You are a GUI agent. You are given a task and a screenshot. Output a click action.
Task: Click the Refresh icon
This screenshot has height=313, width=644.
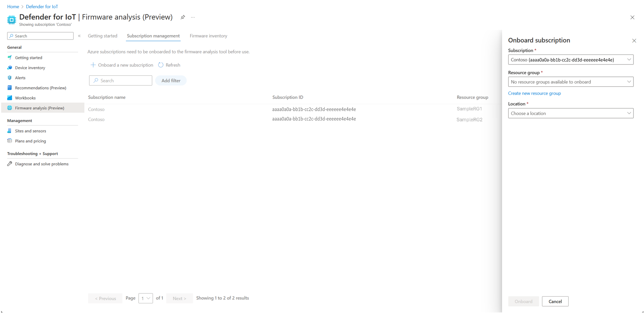(x=161, y=65)
